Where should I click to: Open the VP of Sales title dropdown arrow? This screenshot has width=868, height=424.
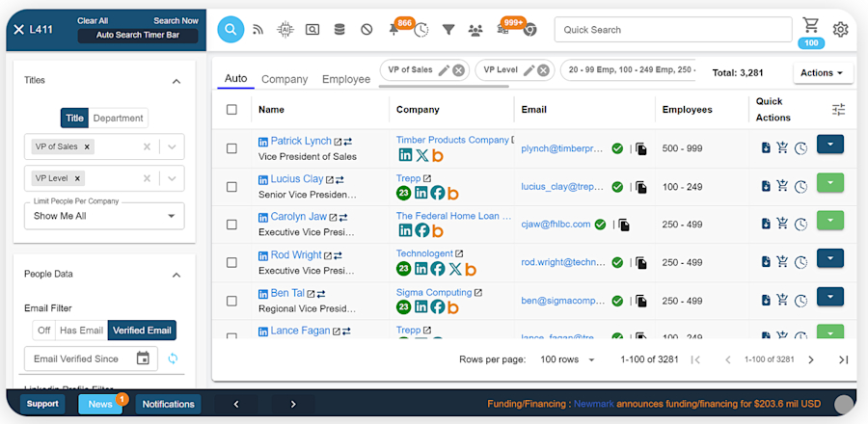point(172,147)
